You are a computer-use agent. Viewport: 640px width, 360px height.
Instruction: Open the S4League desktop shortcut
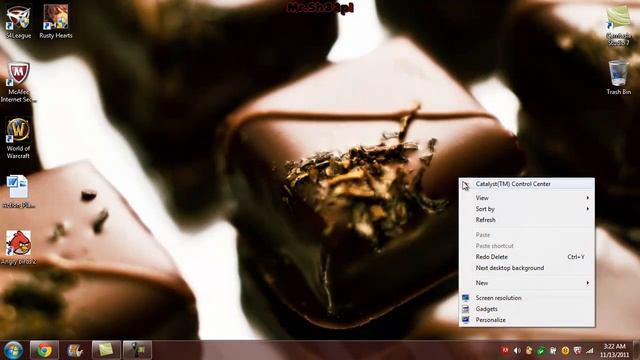(x=18, y=22)
